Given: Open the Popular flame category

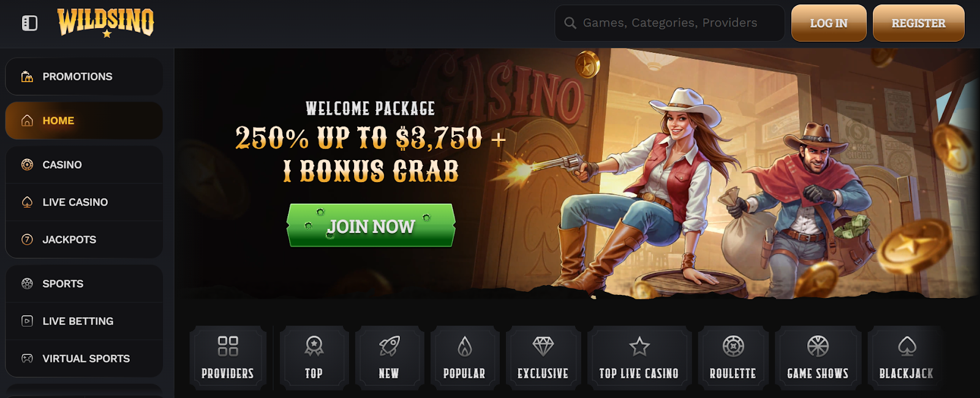Looking at the screenshot, I should pos(464,358).
